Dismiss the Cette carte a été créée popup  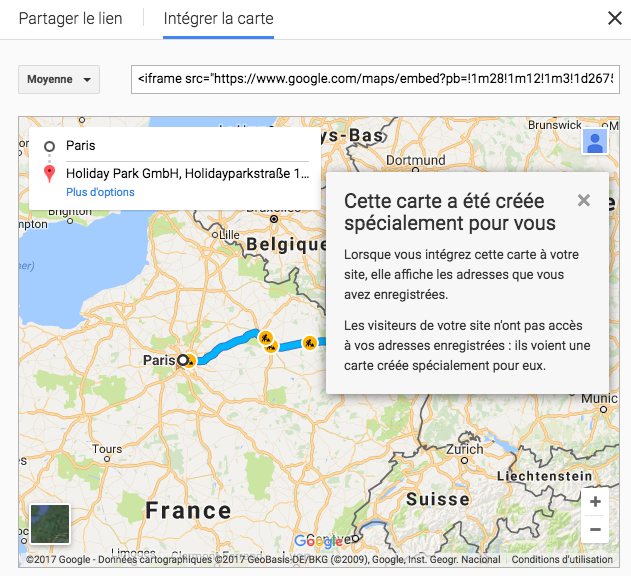tap(584, 200)
